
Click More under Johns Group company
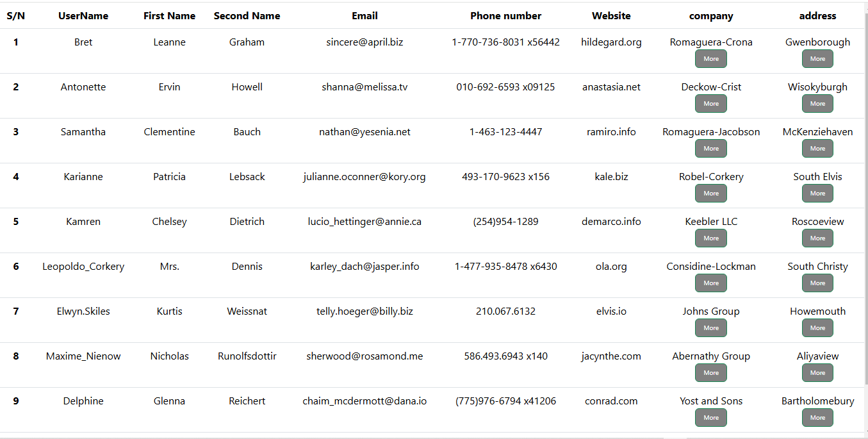point(711,328)
